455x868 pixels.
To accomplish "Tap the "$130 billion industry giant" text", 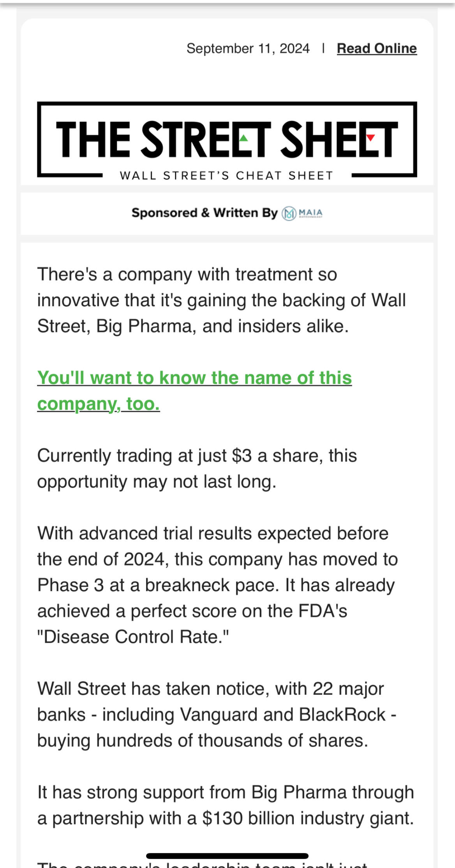I will (x=308, y=818).
